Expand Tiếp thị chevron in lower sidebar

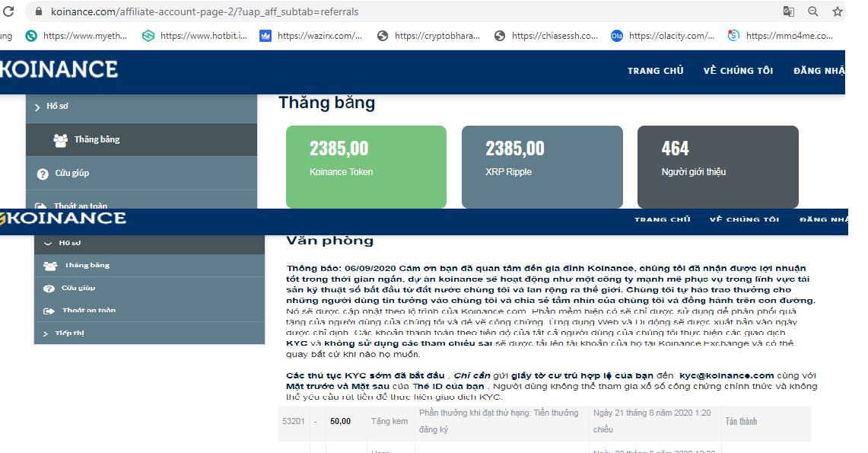click(46, 334)
